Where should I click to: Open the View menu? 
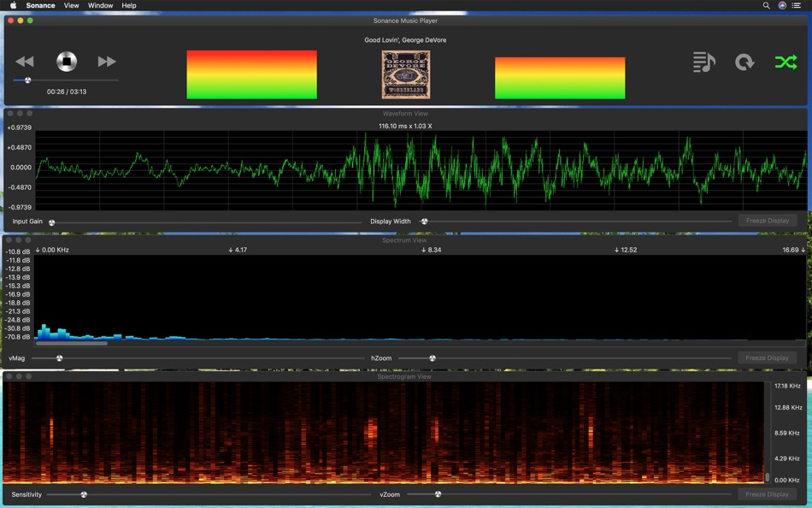(x=72, y=5)
